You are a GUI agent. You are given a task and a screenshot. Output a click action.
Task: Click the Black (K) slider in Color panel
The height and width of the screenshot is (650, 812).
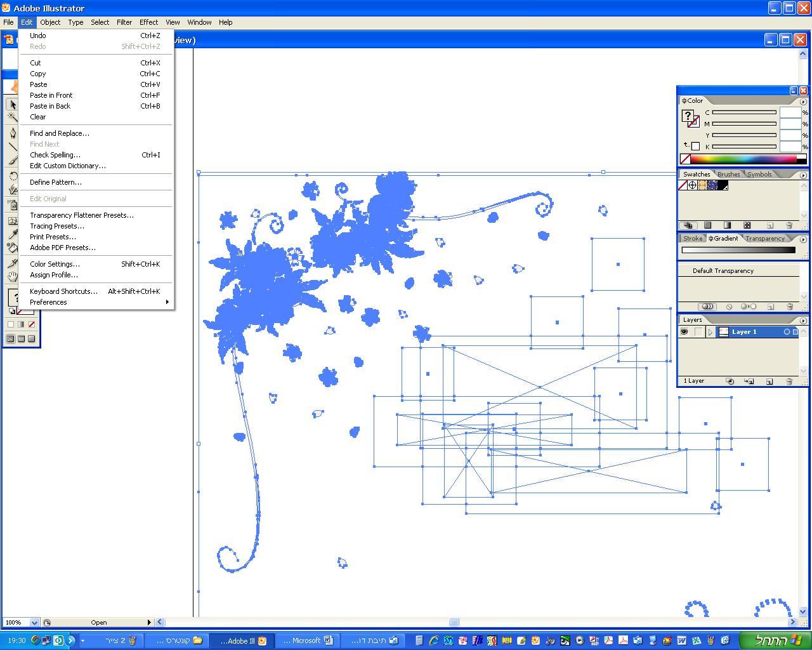(x=744, y=147)
